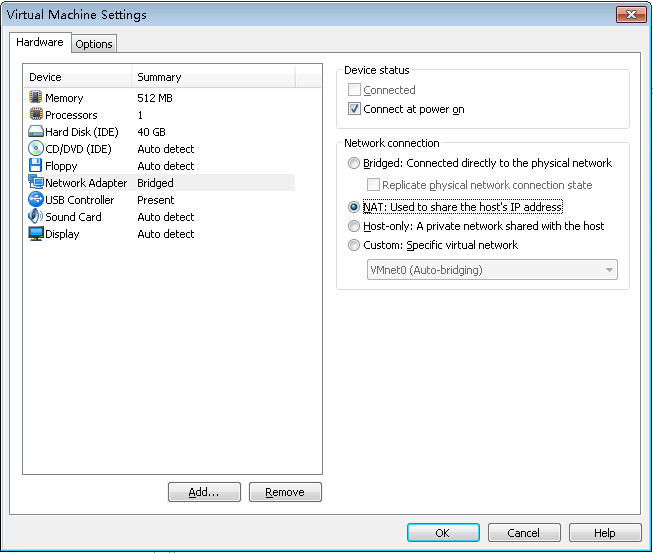Close the Virtual Machine Settings dialog

[x=631, y=15]
